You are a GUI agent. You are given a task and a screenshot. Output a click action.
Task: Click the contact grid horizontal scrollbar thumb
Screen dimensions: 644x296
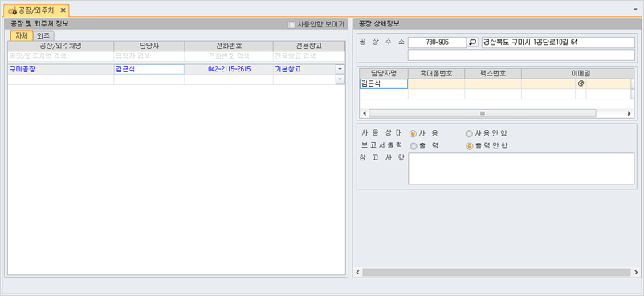click(x=482, y=113)
